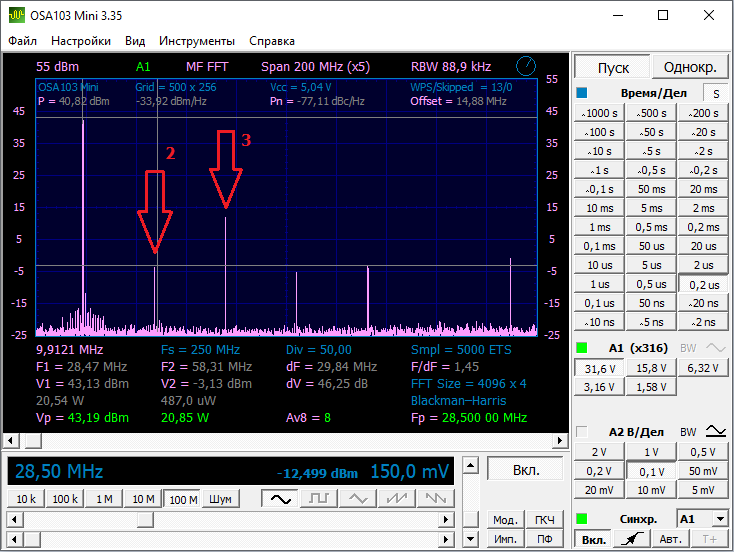Open the Инструменты menu
Screen dimensions: 734x552
pyautogui.click(x=197, y=41)
